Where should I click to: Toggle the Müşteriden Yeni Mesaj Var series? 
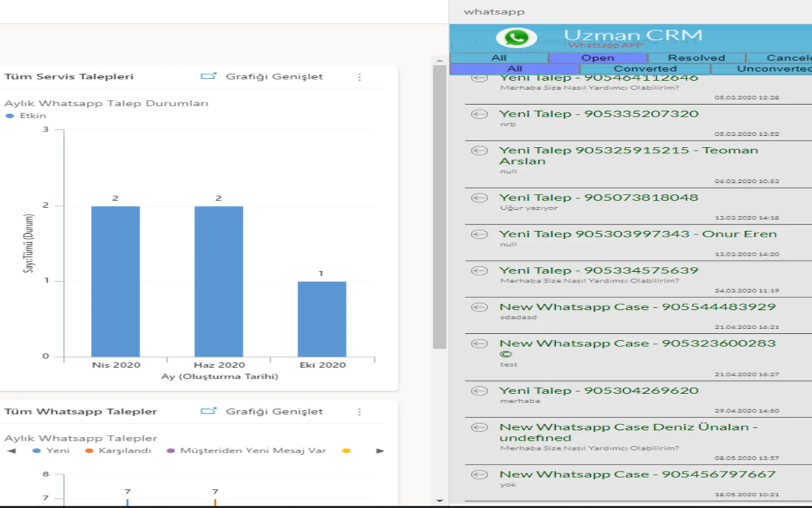click(247, 451)
